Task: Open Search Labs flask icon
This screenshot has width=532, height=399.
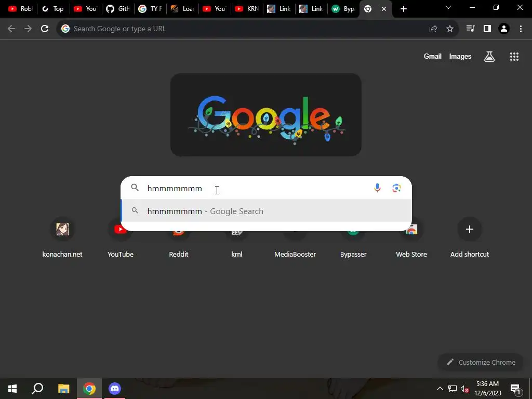Action: pos(489,57)
